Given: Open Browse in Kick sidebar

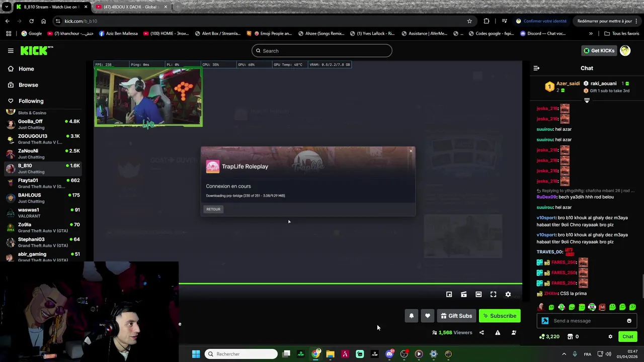Looking at the screenshot, I should point(28,85).
